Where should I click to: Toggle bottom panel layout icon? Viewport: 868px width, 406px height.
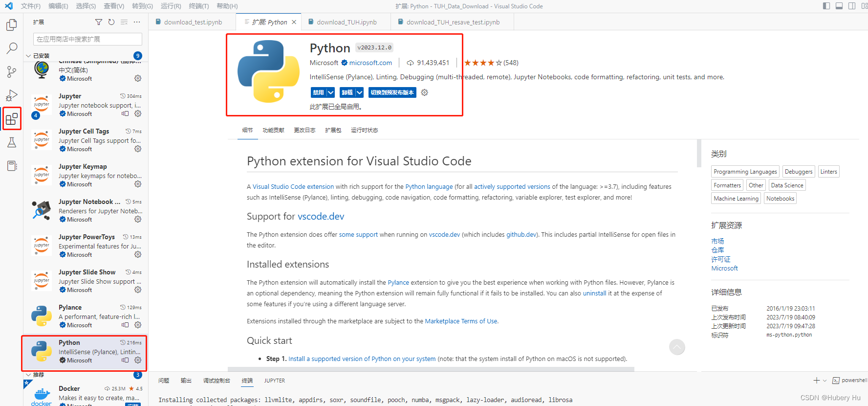pyautogui.click(x=839, y=6)
